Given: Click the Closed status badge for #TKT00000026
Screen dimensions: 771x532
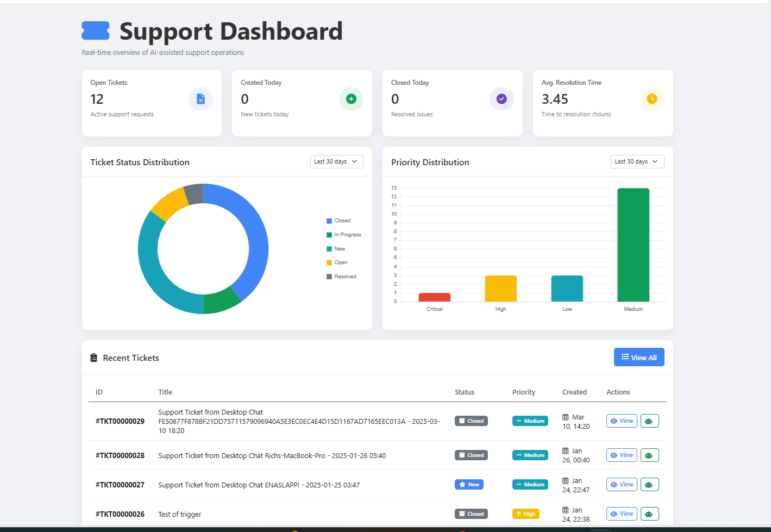Looking at the screenshot, I should tap(471, 514).
